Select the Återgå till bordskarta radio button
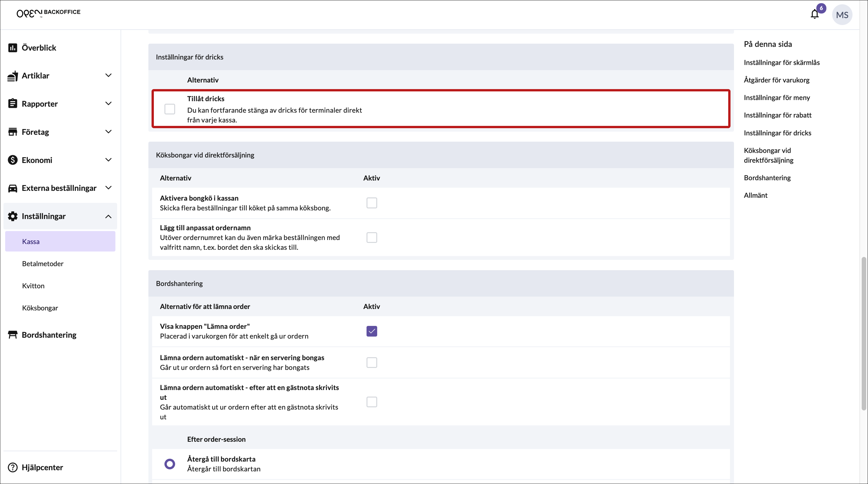The image size is (868, 484). [169, 464]
